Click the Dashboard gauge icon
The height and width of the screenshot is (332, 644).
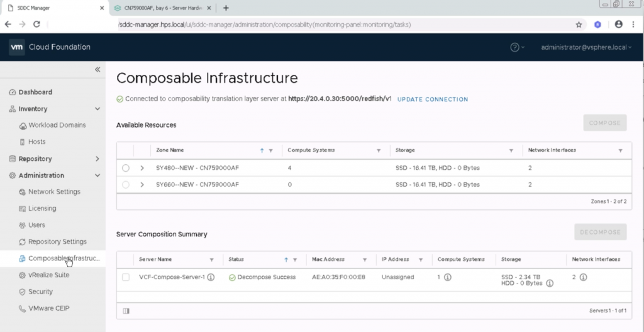13,92
